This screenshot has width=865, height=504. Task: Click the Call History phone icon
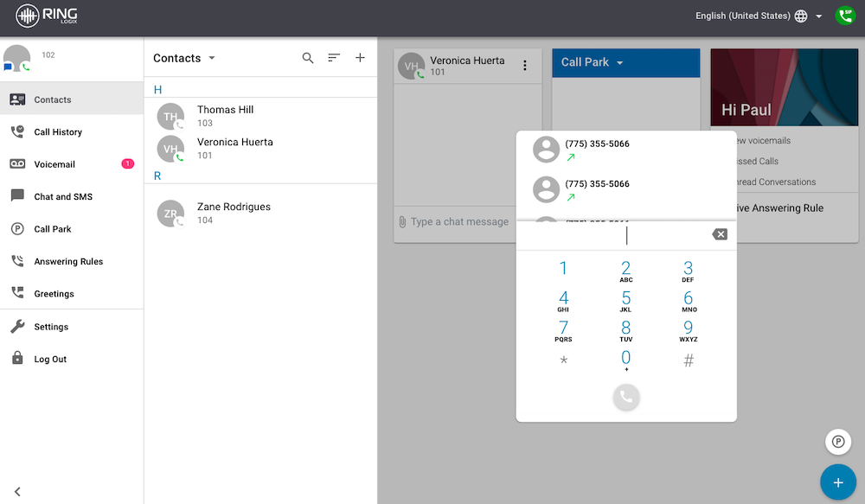tap(17, 131)
